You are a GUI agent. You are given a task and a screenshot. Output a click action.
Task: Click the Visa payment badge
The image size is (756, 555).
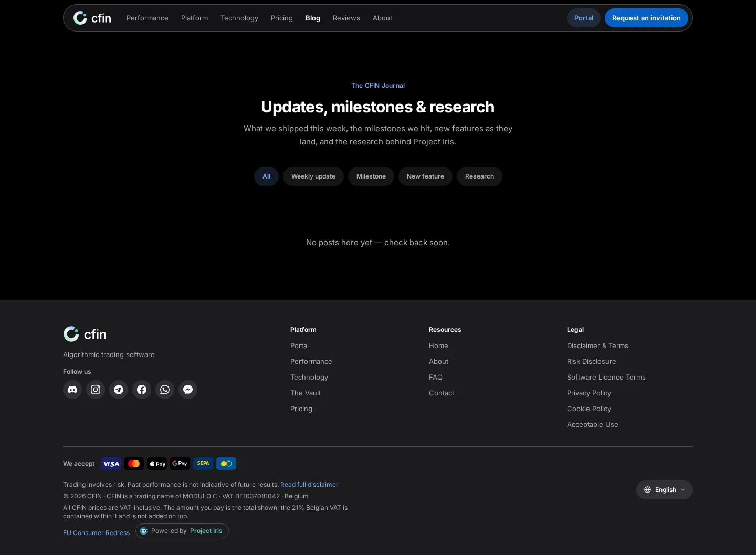pyautogui.click(x=111, y=464)
